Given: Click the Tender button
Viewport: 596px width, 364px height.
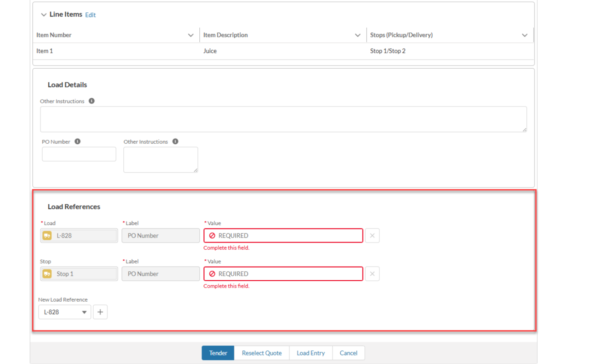Looking at the screenshot, I should 218,353.
